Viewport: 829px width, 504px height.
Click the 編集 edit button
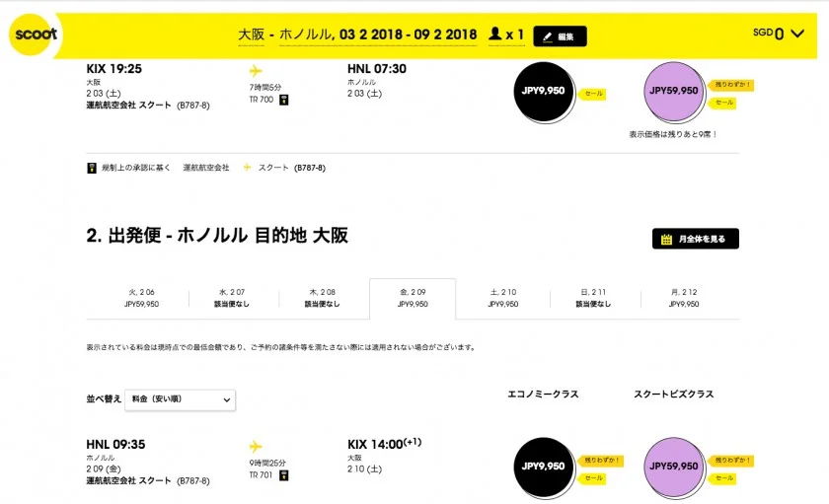point(560,36)
